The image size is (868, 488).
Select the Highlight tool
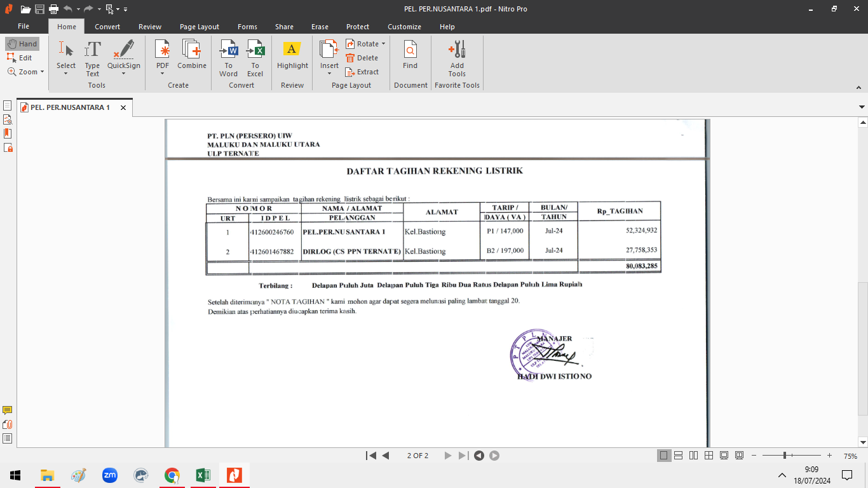292,55
